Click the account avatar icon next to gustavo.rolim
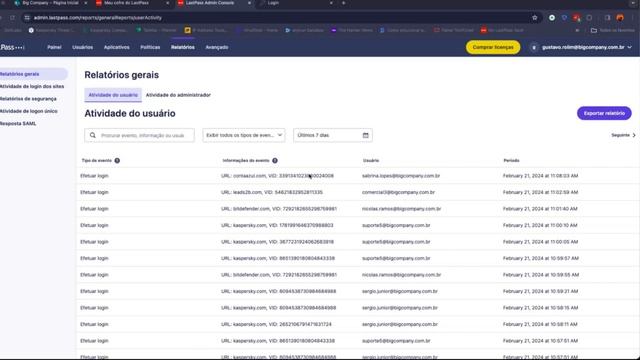The height and width of the screenshot is (360, 640). tap(534, 47)
